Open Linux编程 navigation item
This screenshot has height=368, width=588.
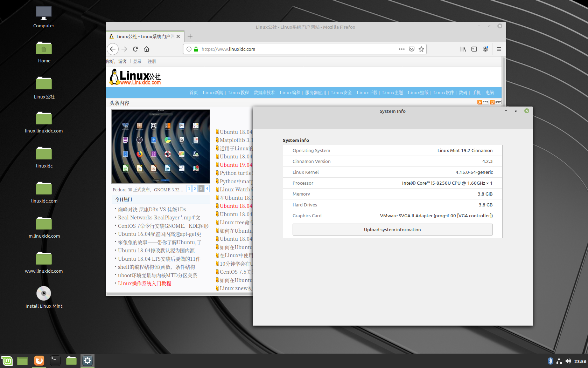(290, 93)
